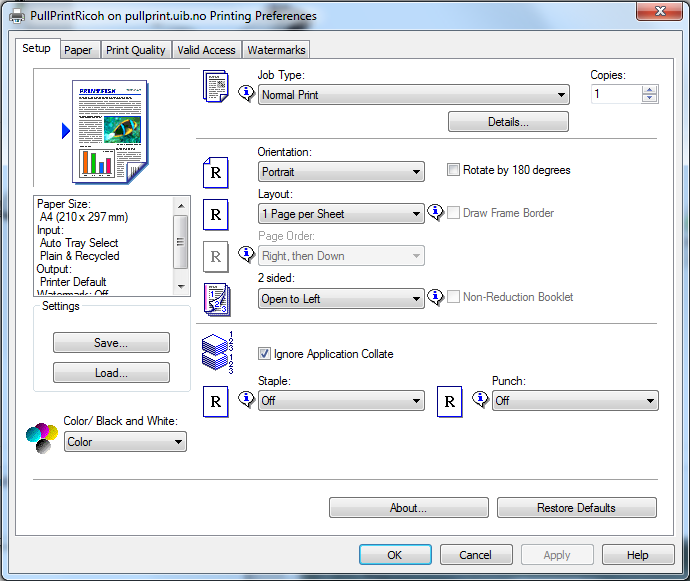Click the info icon beside Job Type
This screenshot has height=581, width=690.
pos(247,92)
